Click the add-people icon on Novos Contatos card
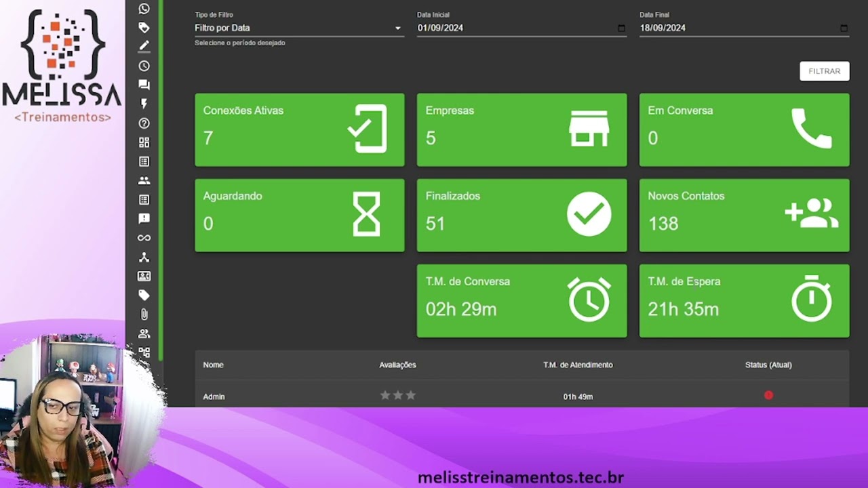This screenshot has width=868, height=488. coord(812,213)
